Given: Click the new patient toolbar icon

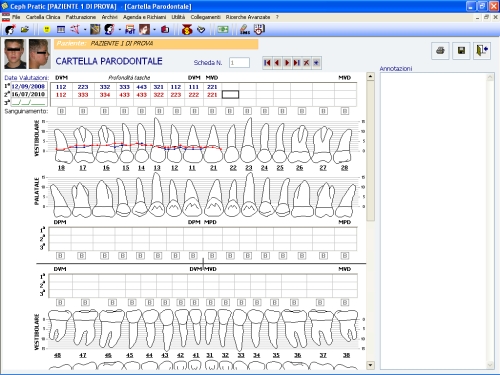Looking at the screenshot, I should click(x=10, y=30).
